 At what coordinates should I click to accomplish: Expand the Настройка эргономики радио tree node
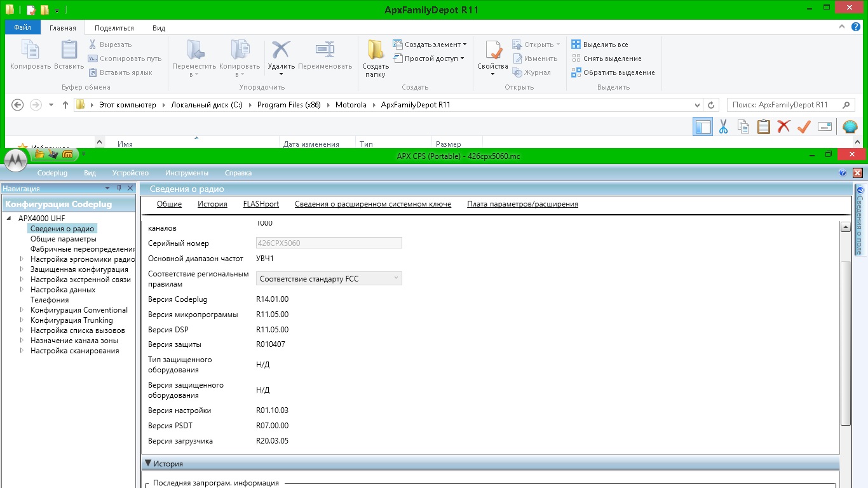click(22, 259)
